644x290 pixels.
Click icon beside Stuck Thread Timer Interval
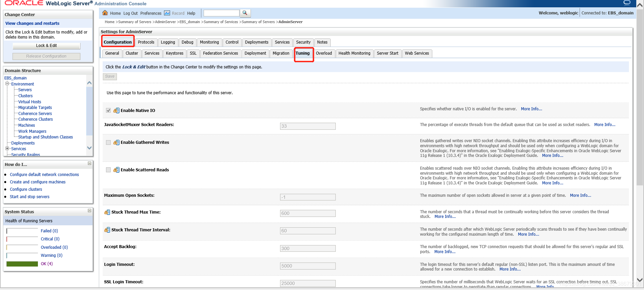pos(107,230)
